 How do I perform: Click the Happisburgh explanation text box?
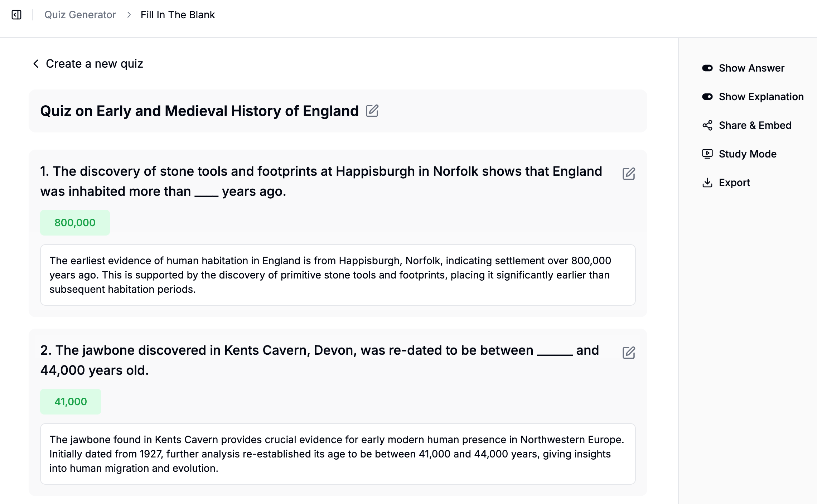point(338,275)
